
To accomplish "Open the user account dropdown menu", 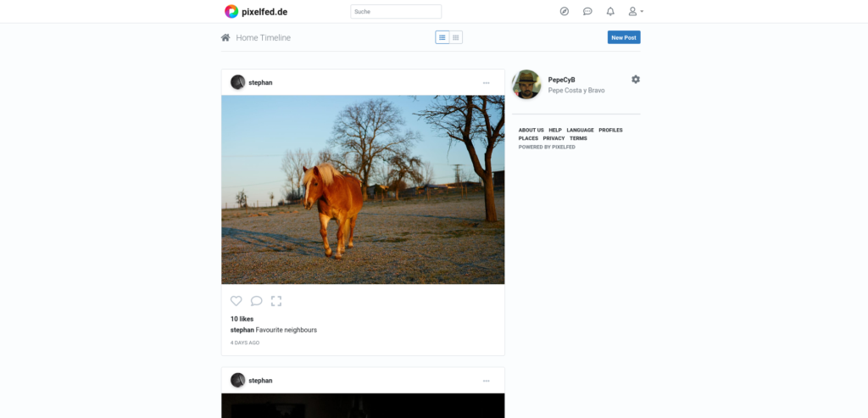I will coord(635,11).
